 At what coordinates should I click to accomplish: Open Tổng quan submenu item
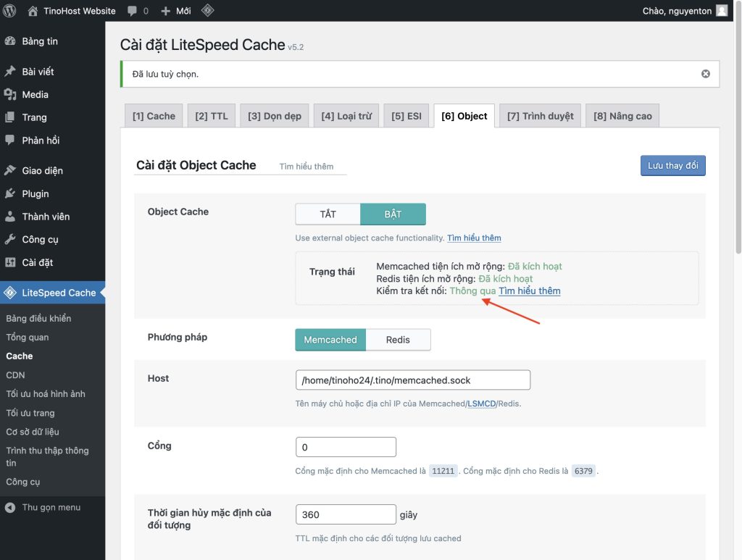(28, 337)
